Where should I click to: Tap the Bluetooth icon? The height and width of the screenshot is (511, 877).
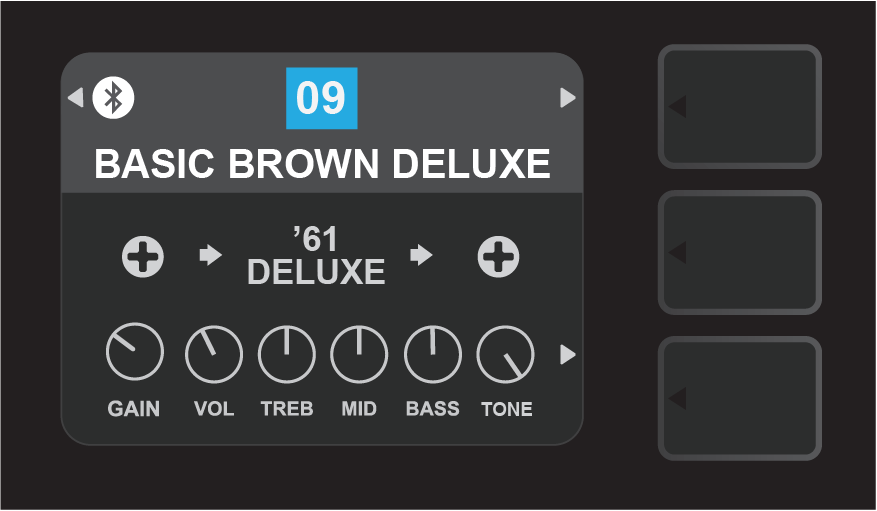tap(114, 97)
